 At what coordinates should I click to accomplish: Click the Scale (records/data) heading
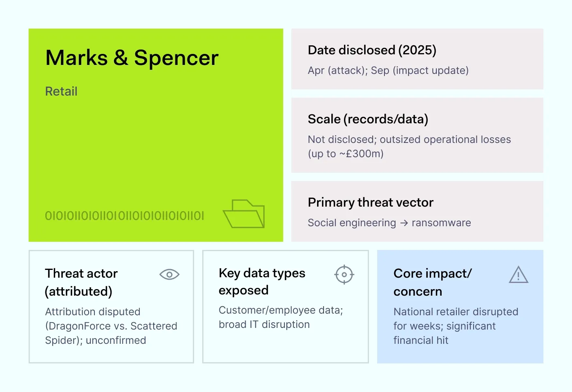pyautogui.click(x=368, y=119)
